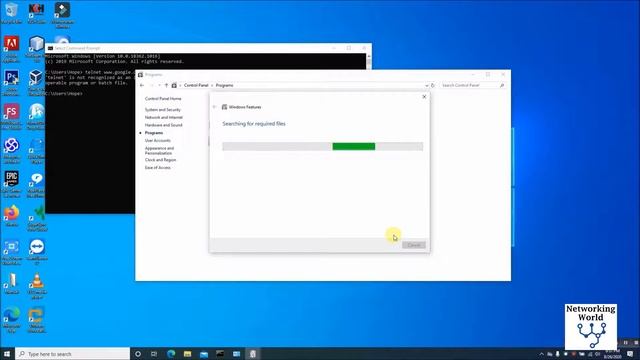Image resolution: width=640 pixels, height=360 pixels.
Task: Open the Action Center notifications icon
Action: coord(630,354)
